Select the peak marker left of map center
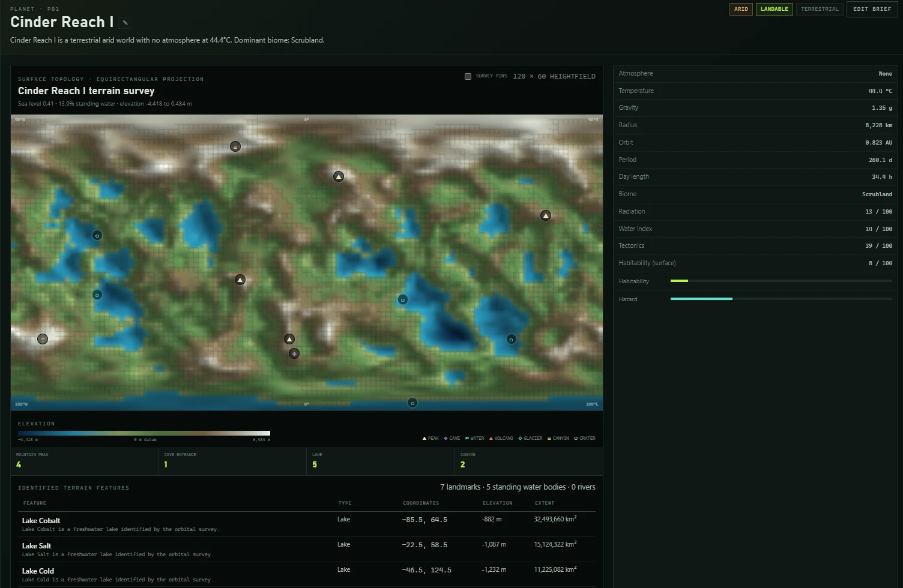 [x=240, y=280]
